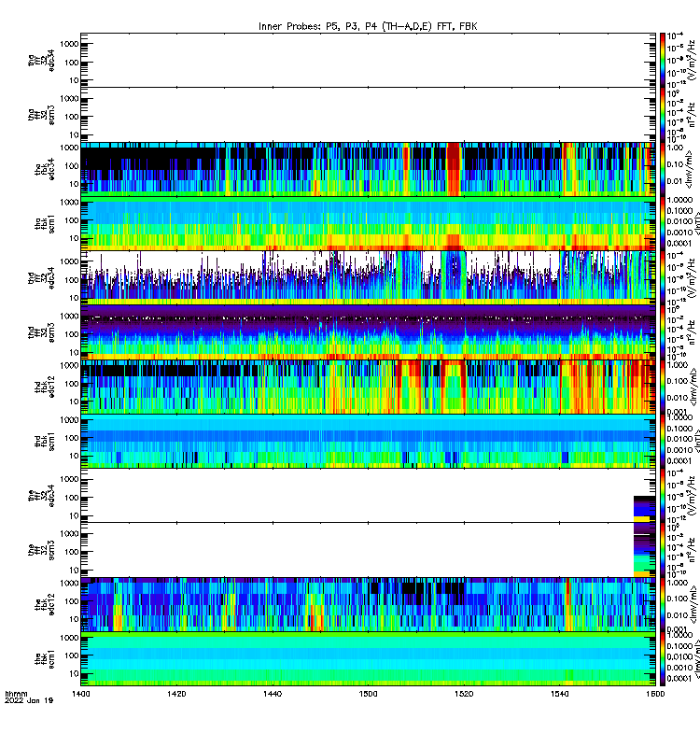Image resolution: width=700 pixels, height=747 pixels.
Task: Click the 1440 time axis label
Action: 273,694
